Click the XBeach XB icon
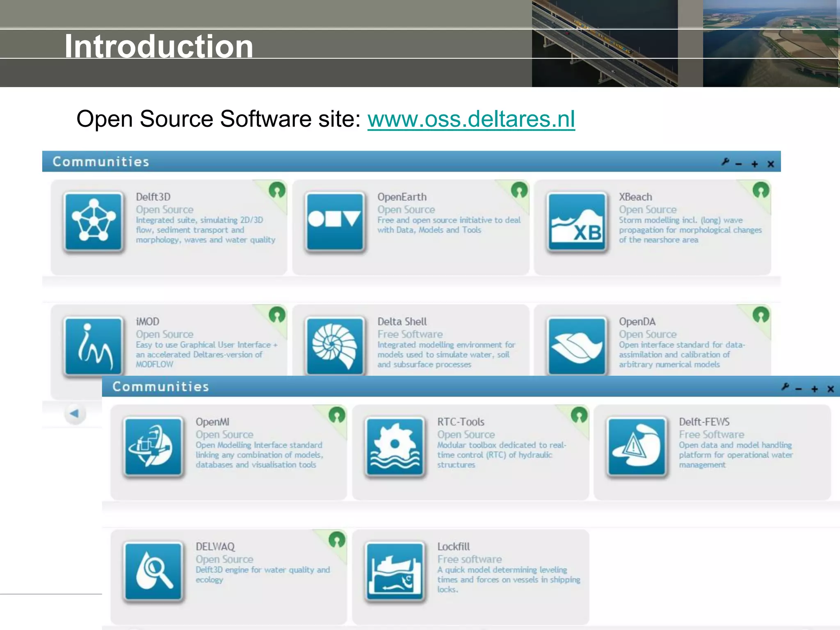This screenshot has width=840, height=630. pos(577,222)
